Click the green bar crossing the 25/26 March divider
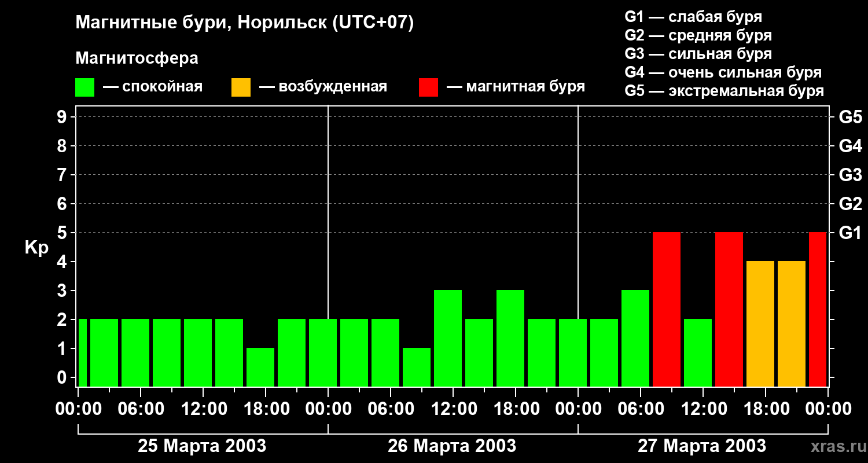 pos(323,353)
